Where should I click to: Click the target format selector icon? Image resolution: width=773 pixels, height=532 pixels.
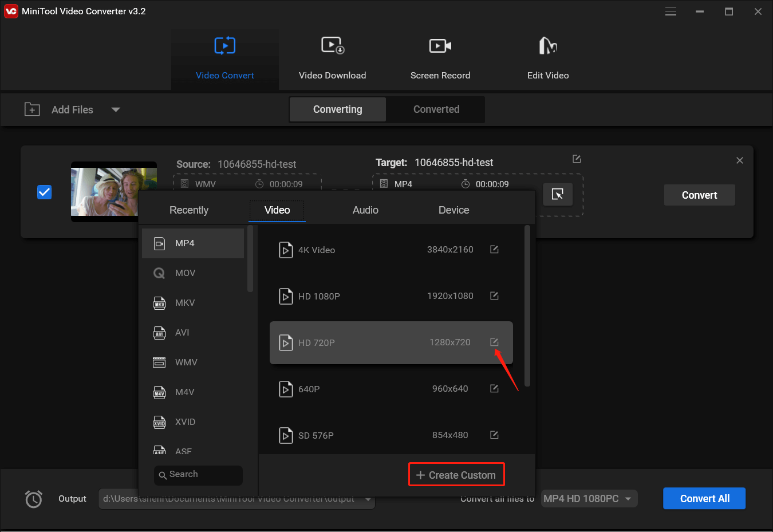click(x=558, y=195)
